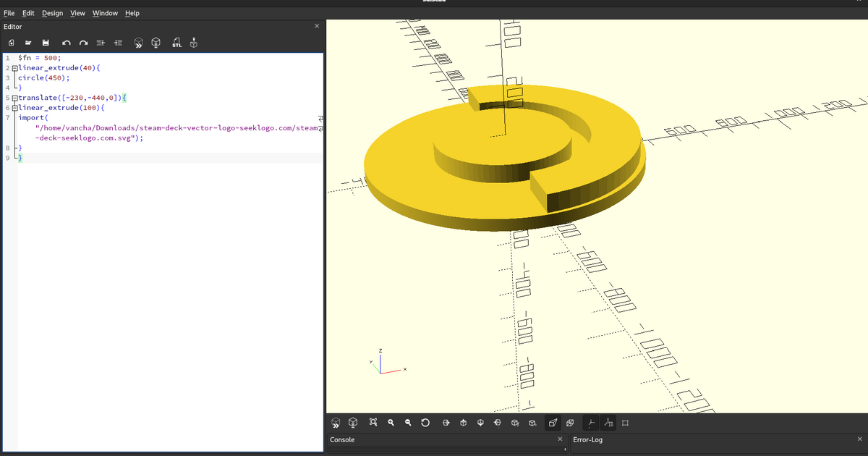Switch to Top view
Screen dimensions: 868x456
tap(463, 422)
